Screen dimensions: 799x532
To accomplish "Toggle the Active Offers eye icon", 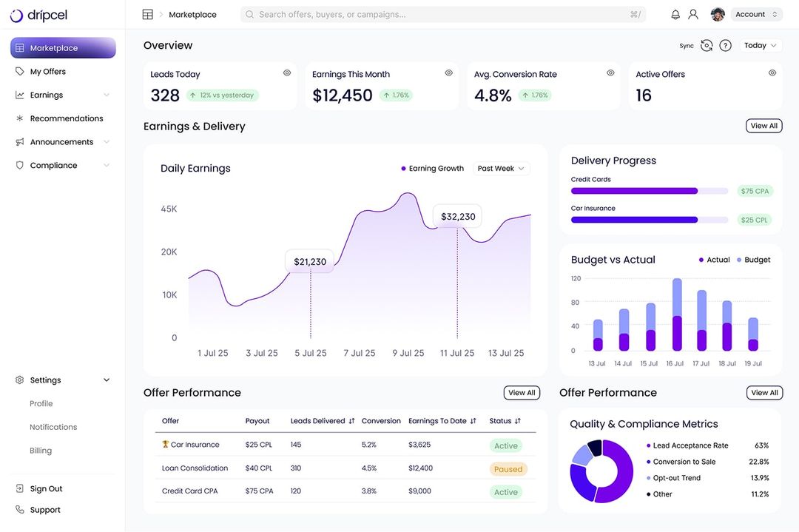I will (x=772, y=73).
